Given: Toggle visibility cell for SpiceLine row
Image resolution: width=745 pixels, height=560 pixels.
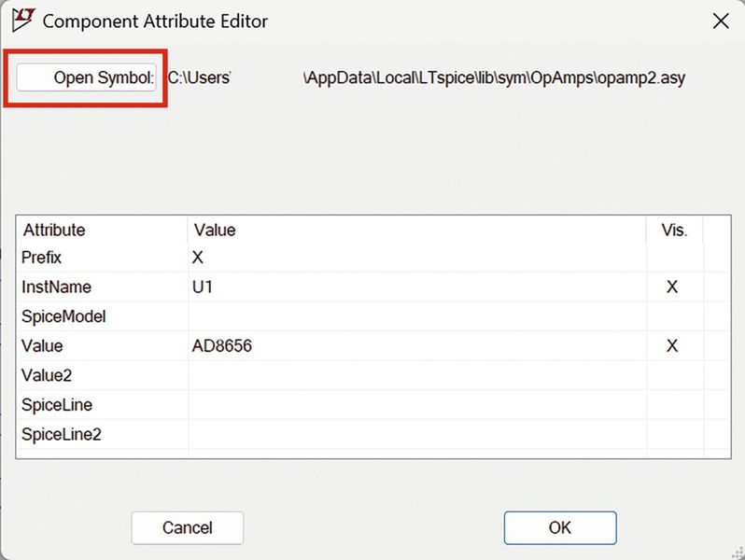Looking at the screenshot, I should [x=675, y=405].
